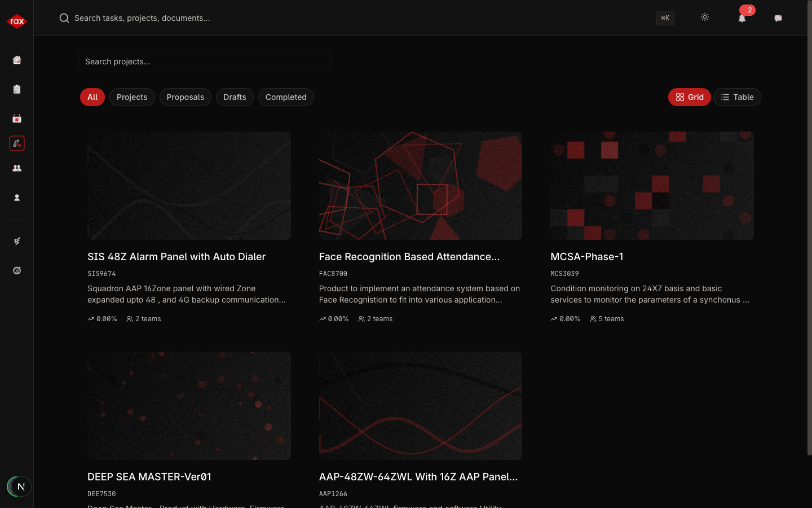This screenshot has height=508, width=812.
Task: Open the user avatar menu labeled N
Action: (x=20, y=487)
